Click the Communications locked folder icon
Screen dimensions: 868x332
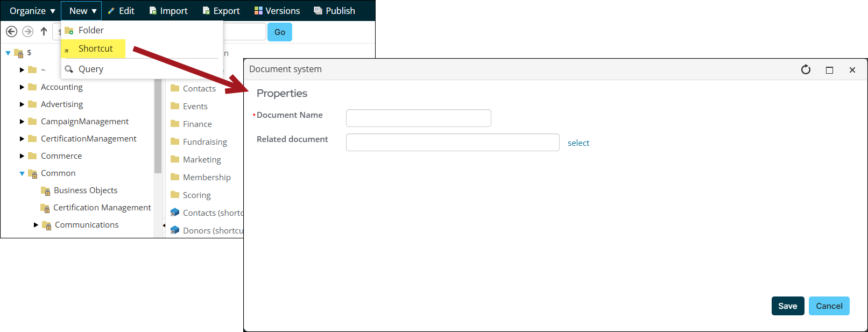(47, 225)
